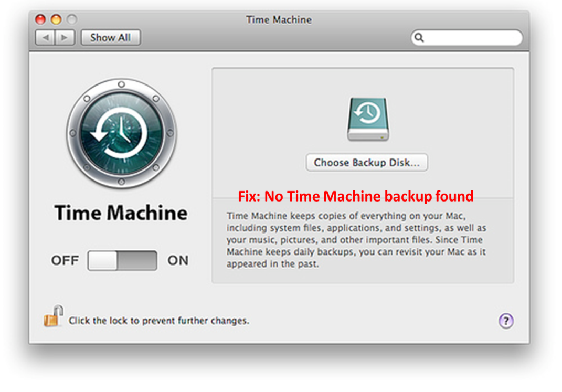The width and height of the screenshot is (562, 392).
Task: Click the magnifying glass search icon
Action: [x=419, y=38]
